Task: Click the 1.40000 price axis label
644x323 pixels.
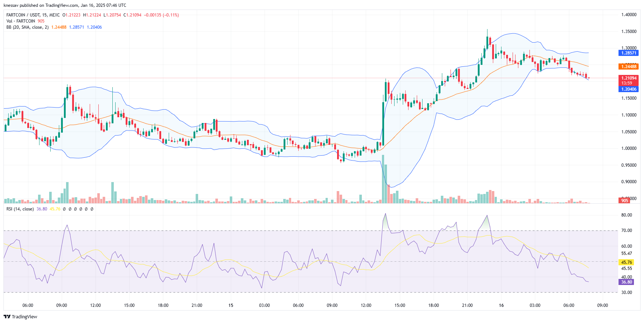Action: (629, 15)
